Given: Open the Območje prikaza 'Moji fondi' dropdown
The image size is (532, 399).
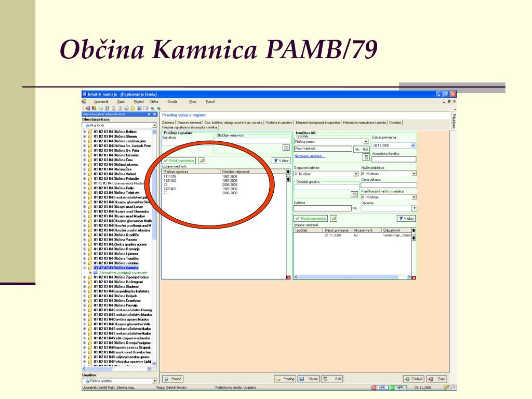Looking at the screenshot, I should (x=154, y=125).
